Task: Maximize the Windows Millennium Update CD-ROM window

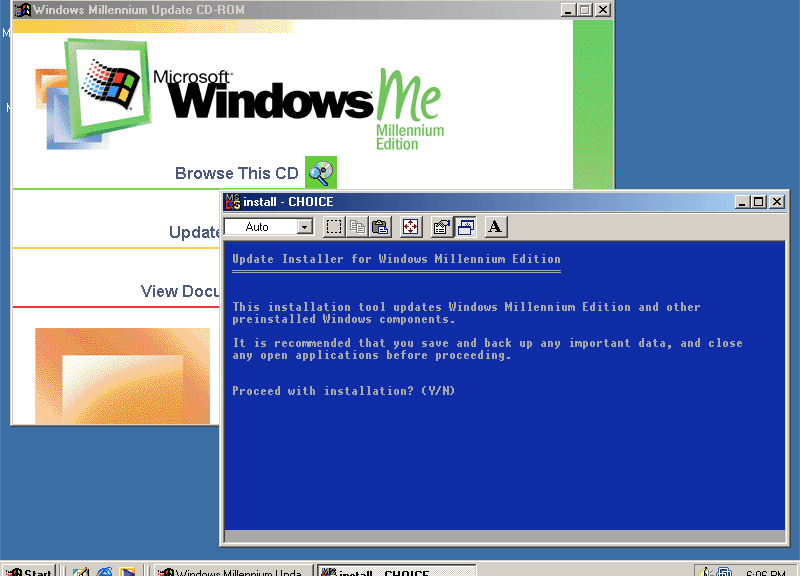Action: tap(584, 10)
